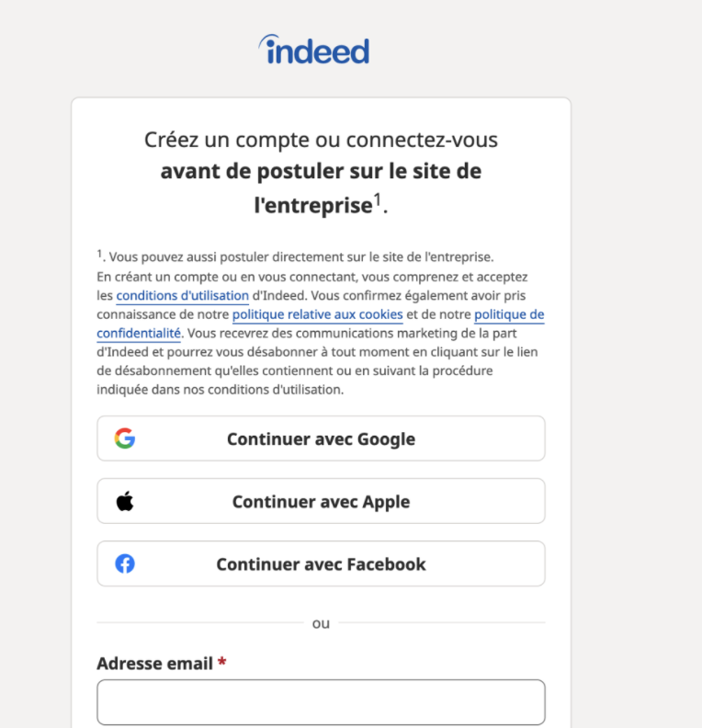Image resolution: width=702 pixels, height=728 pixels.
Task: Click the red required asterisk marker
Action: coord(221,664)
